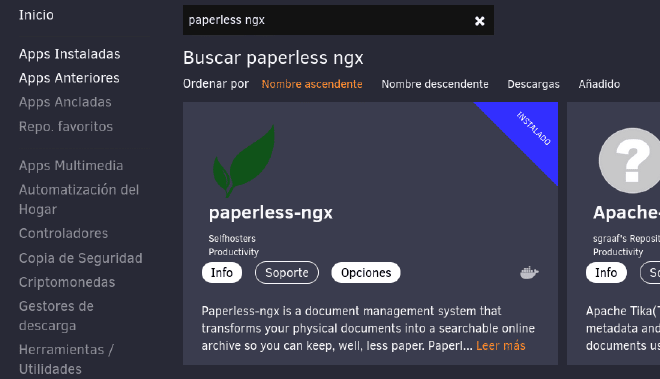660x379 pixels.
Task: Open Soporte for paperless-ngx
Action: tap(287, 273)
